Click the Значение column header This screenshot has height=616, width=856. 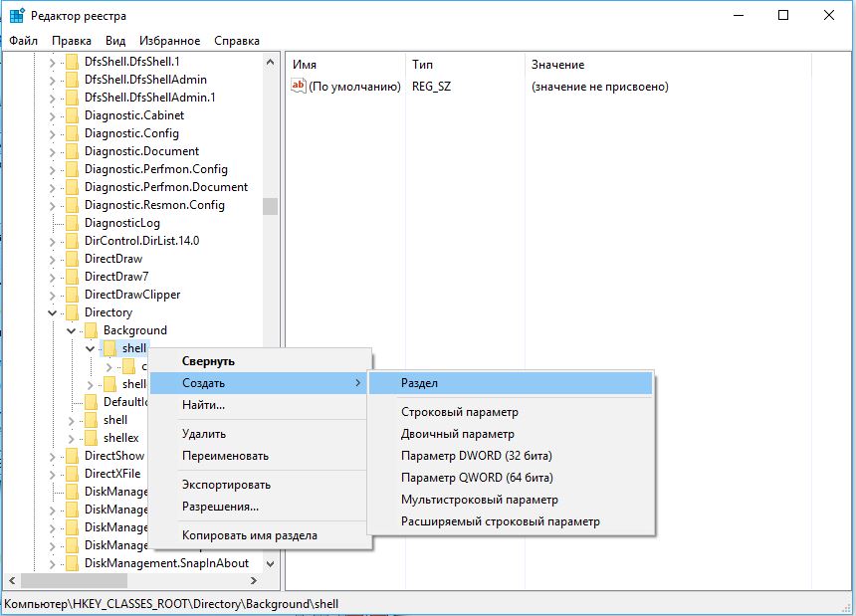click(x=558, y=65)
